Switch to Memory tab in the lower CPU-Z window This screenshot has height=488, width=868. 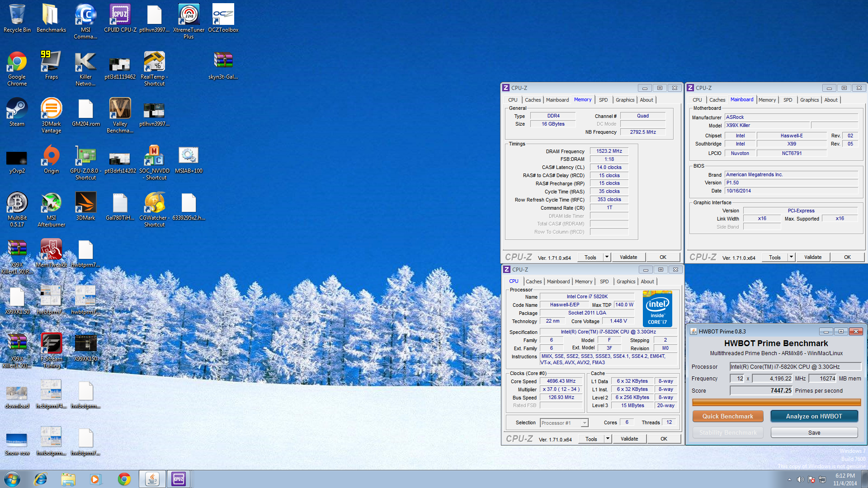click(584, 282)
